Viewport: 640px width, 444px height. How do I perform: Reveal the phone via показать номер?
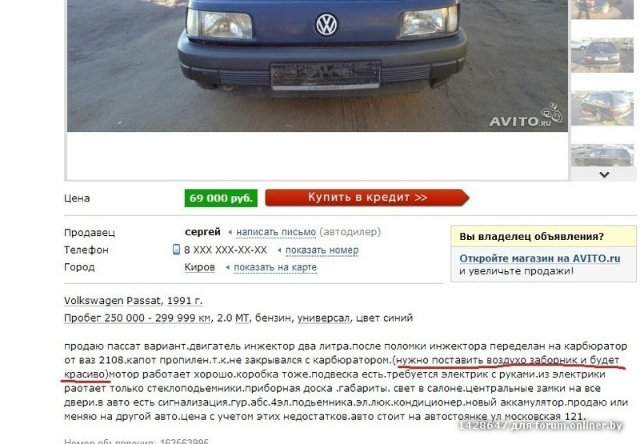tap(322, 250)
